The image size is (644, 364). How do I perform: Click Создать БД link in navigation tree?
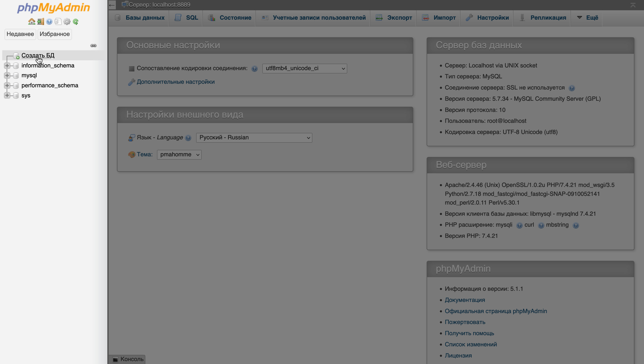[38, 56]
